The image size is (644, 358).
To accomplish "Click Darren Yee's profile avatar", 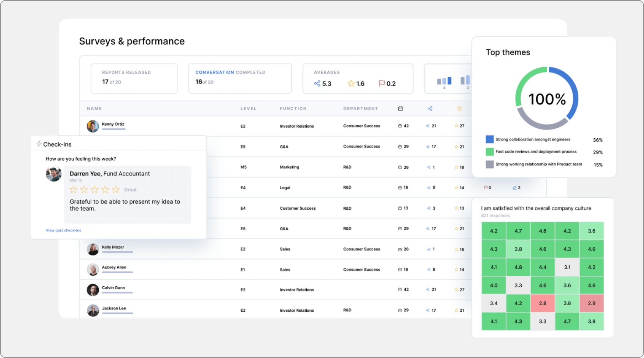I will [x=54, y=174].
